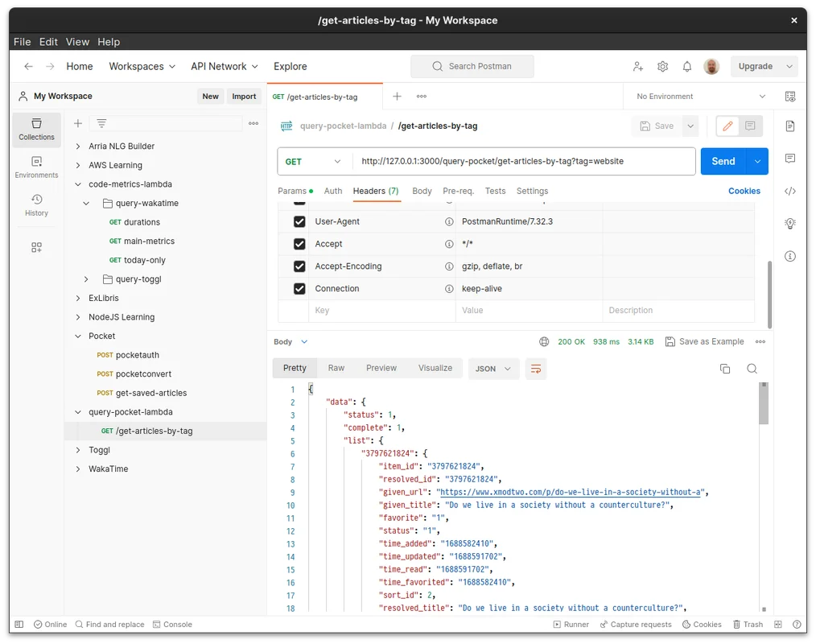Search the response using magnifier icon
This screenshot has width=816, height=644.
point(752,369)
